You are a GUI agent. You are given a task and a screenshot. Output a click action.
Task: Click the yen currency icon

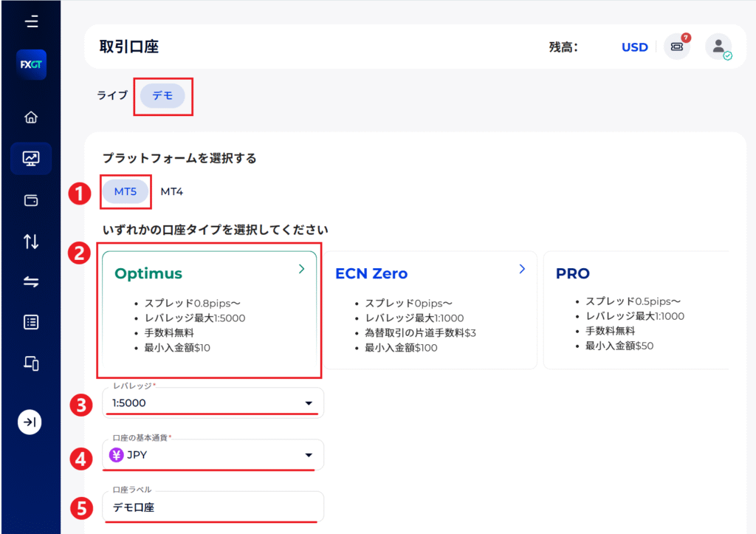(116, 455)
